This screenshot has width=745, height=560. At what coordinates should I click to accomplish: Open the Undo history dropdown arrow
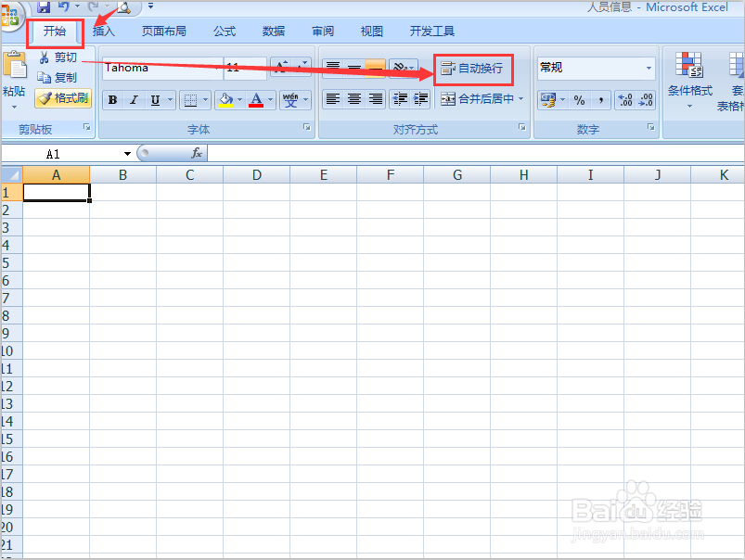pos(77,6)
